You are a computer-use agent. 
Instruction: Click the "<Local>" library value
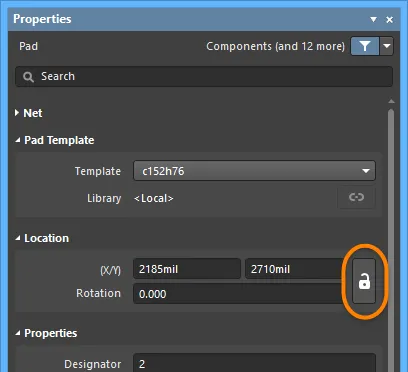154,198
